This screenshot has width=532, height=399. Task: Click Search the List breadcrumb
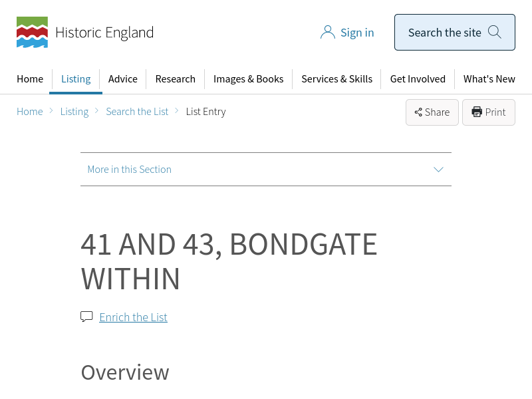pyautogui.click(x=137, y=112)
